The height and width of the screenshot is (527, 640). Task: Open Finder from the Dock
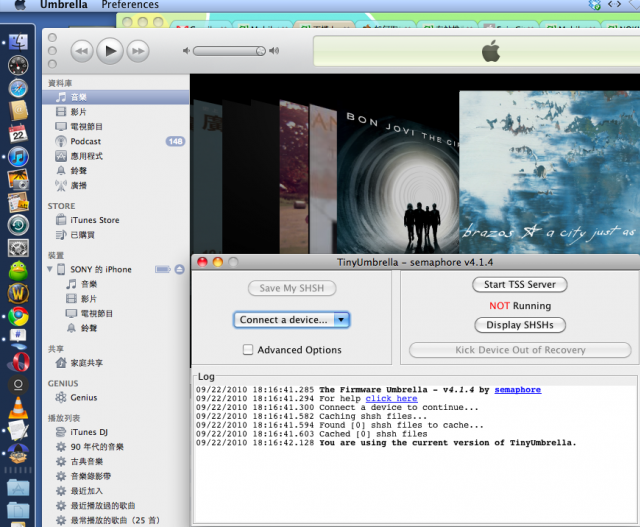(x=18, y=42)
